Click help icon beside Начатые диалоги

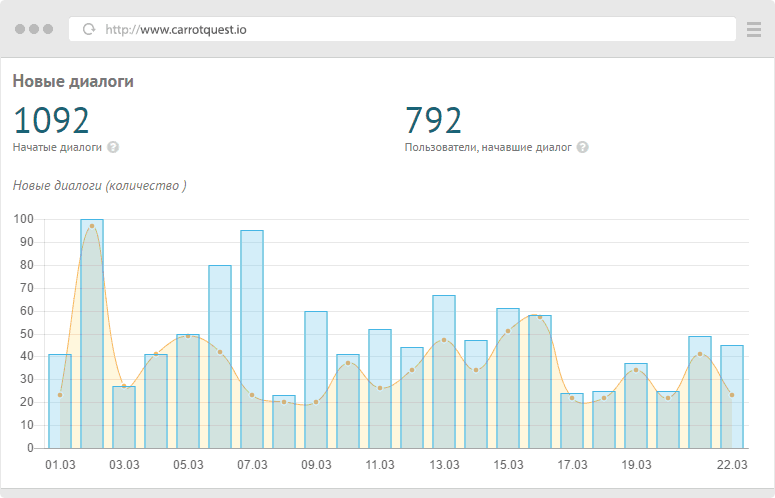(x=113, y=147)
